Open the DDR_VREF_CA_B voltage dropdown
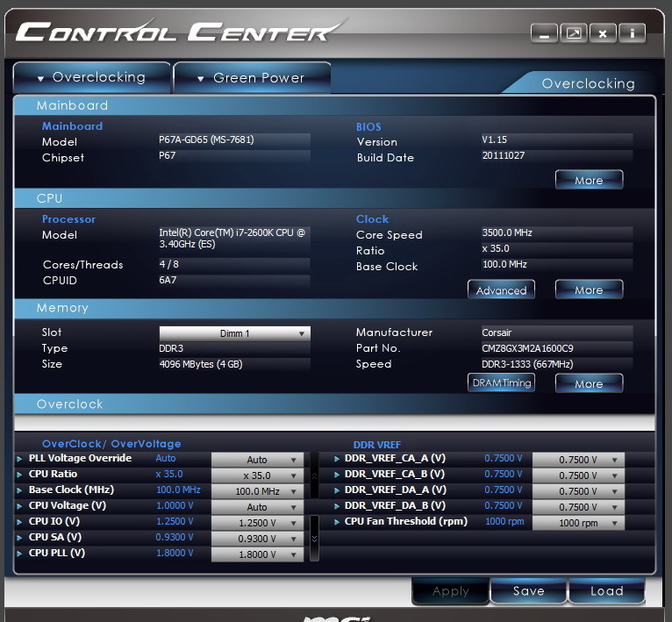 click(x=578, y=475)
